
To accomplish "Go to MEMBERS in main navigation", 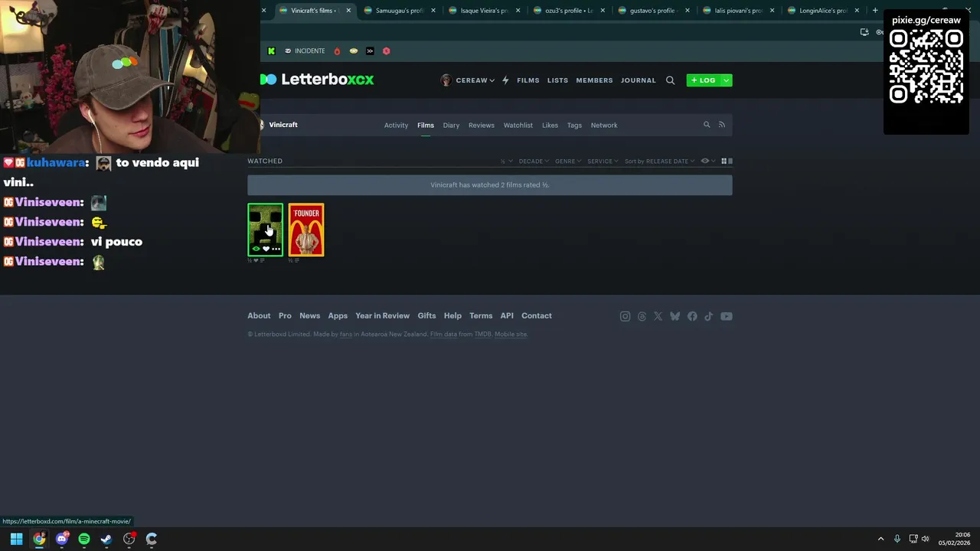I will coord(594,80).
